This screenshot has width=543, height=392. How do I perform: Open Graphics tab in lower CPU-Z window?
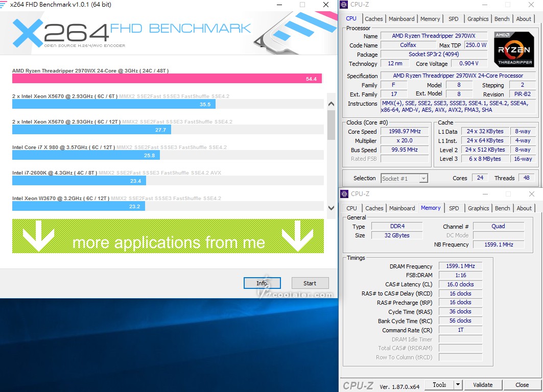(478, 208)
